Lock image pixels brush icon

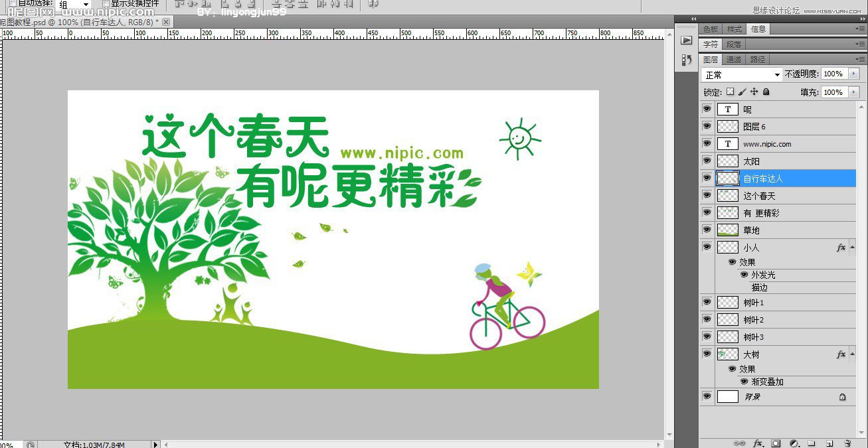[x=742, y=92]
